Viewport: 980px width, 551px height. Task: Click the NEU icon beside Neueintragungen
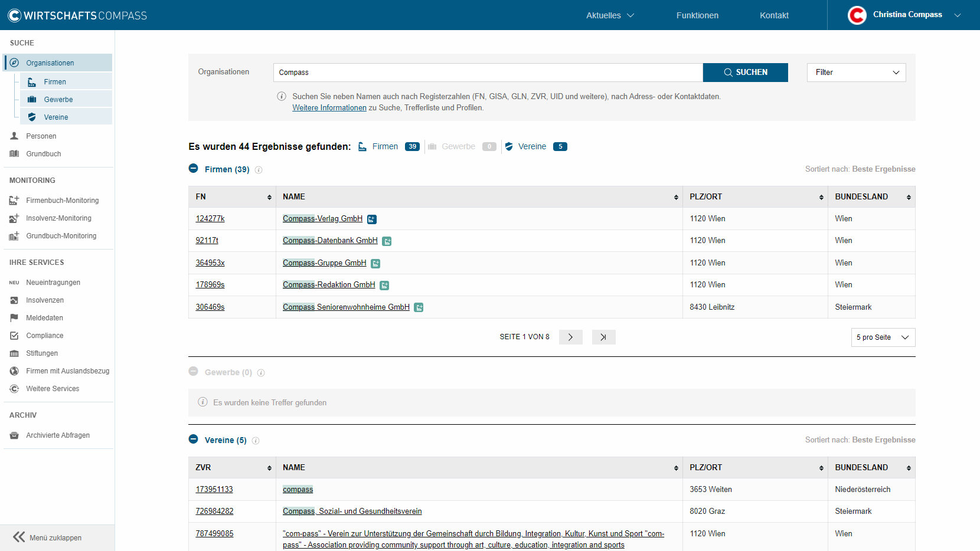(14, 283)
